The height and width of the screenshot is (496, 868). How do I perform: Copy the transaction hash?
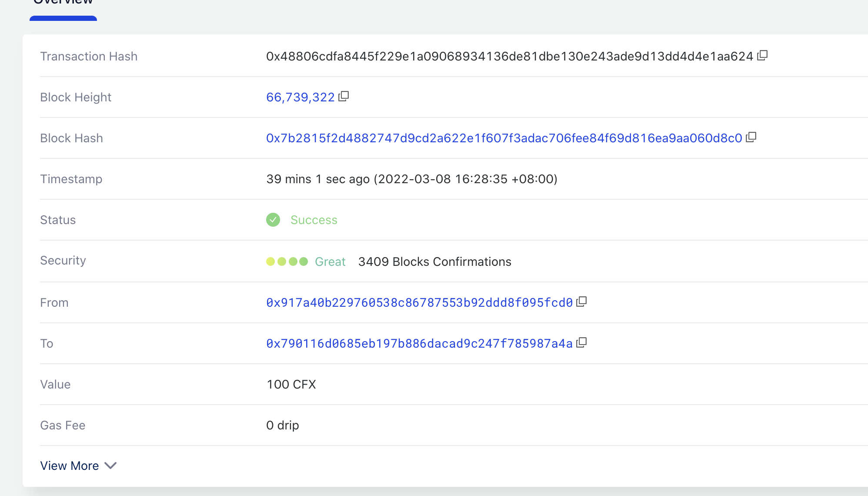(x=762, y=56)
